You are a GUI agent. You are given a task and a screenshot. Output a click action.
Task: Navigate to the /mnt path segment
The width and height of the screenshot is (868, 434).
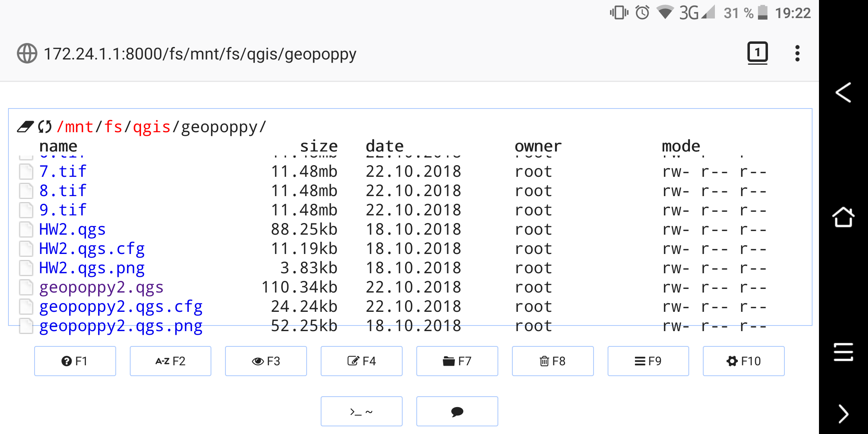(75, 127)
